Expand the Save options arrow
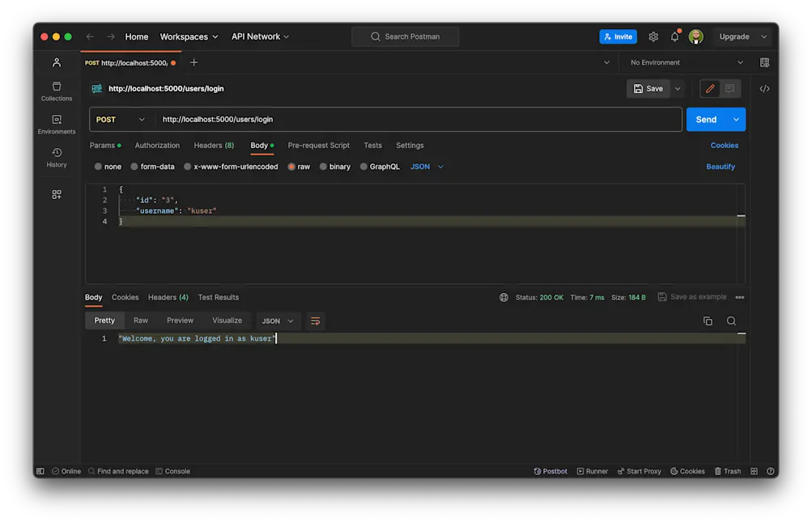Screen dimensions: 812x522 click(678, 88)
